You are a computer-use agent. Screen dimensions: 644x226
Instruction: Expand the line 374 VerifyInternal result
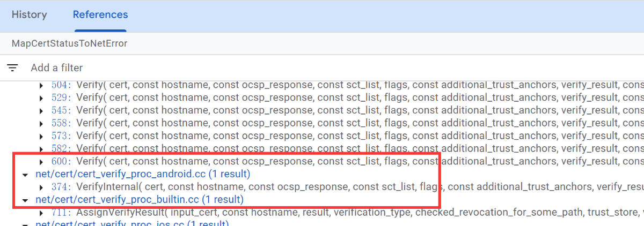[41, 187]
